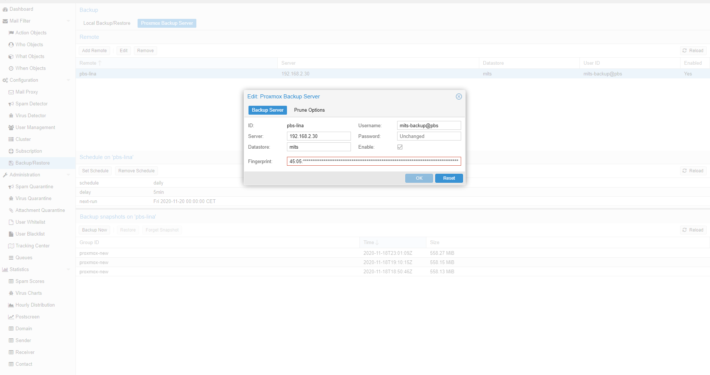Toggle the Enable checkbox in the dialog
The image size is (710, 375).
pos(400,147)
